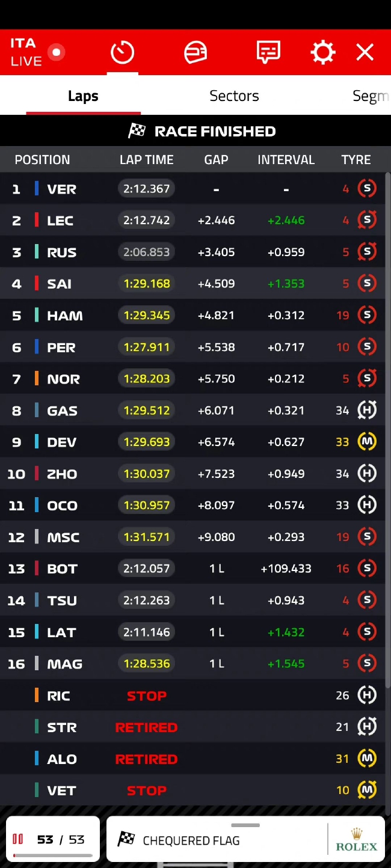Open the settings gear

(322, 53)
